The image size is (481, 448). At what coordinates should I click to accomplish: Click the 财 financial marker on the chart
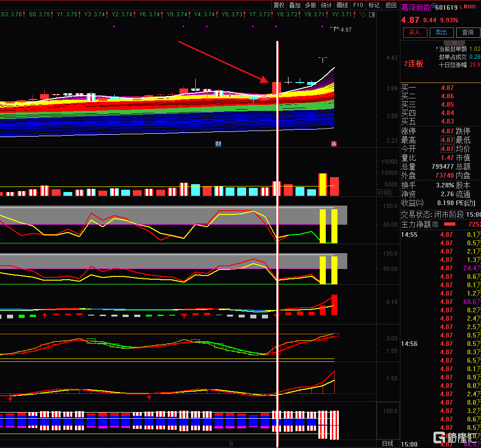coord(218,144)
